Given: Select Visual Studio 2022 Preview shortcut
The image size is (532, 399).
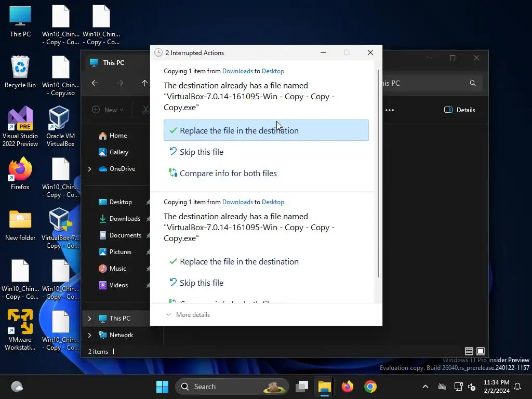Looking at the screenshot, I should point(20,126).
